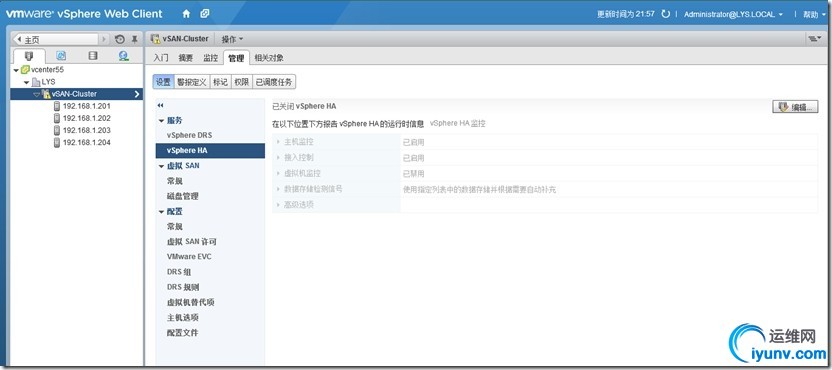Open 虚拟 SAN 许可 settings
Viewport: 832px width, 370px height.
point(192,242)
